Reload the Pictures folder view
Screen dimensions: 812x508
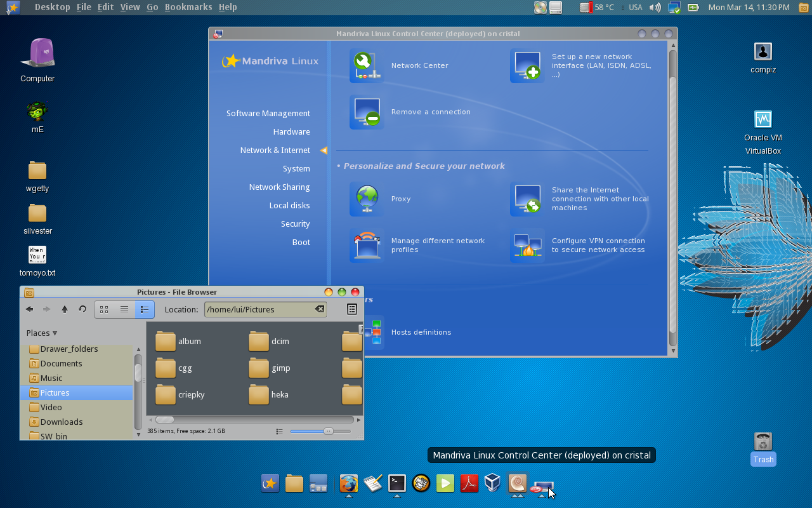click(82, 309)
